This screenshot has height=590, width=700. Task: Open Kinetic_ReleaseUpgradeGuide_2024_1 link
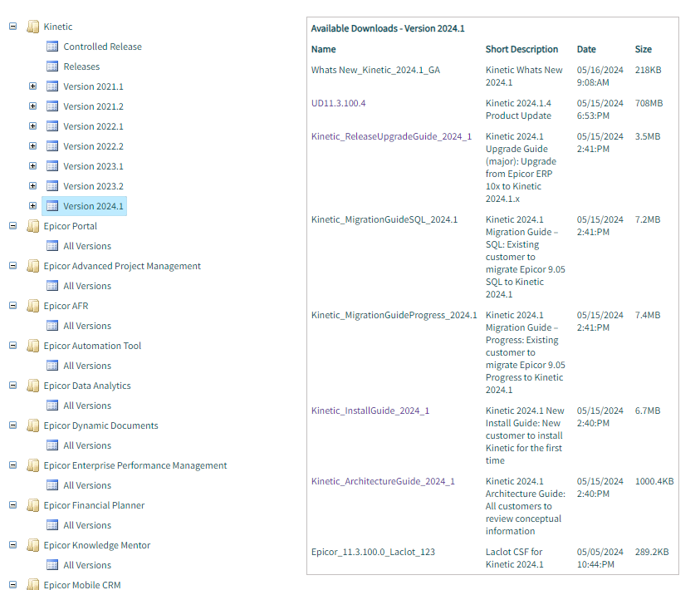(x=391, y=136)
